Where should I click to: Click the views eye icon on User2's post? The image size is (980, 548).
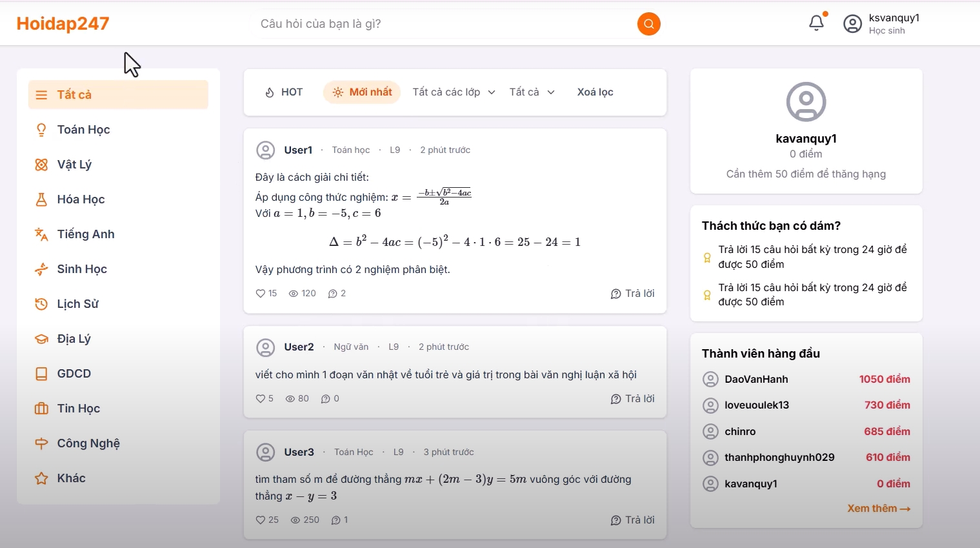(290, 399)
